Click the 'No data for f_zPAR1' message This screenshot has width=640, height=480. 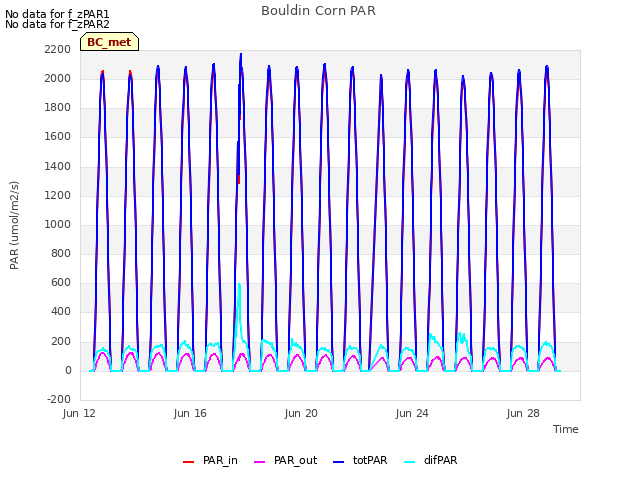(57, 14)
